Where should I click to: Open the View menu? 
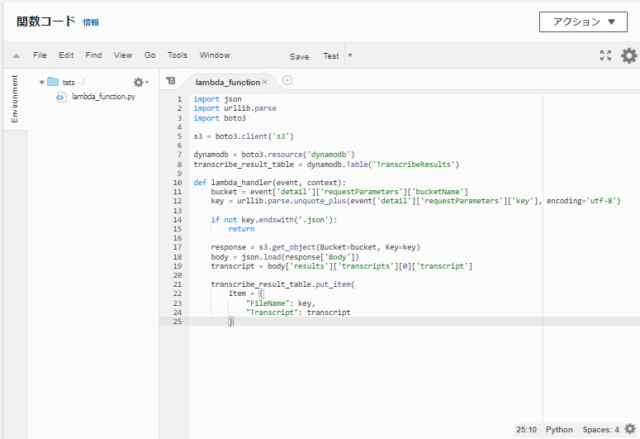pos(123,55)
